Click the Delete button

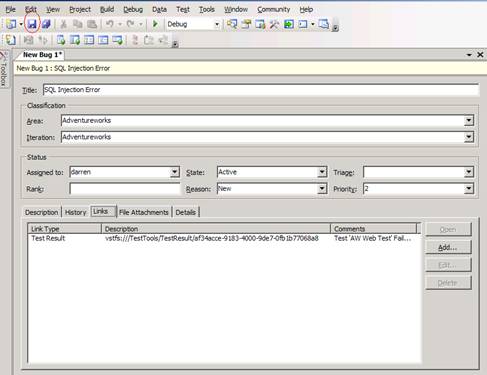click(448, 283)
